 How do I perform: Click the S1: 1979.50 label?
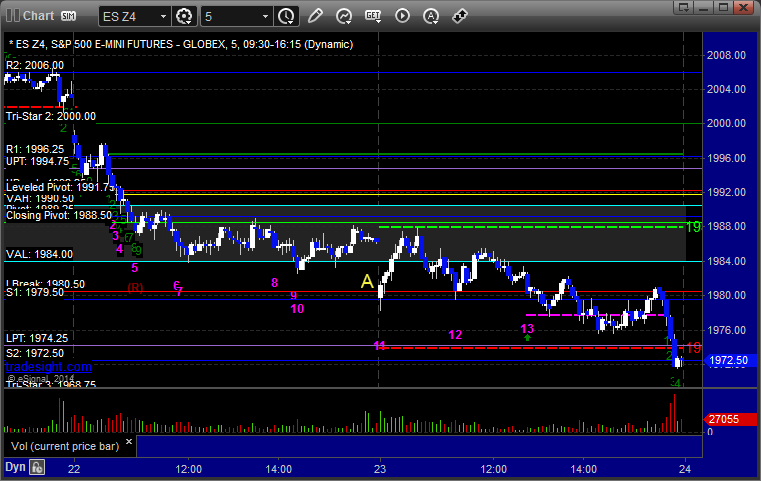[34, 292]
